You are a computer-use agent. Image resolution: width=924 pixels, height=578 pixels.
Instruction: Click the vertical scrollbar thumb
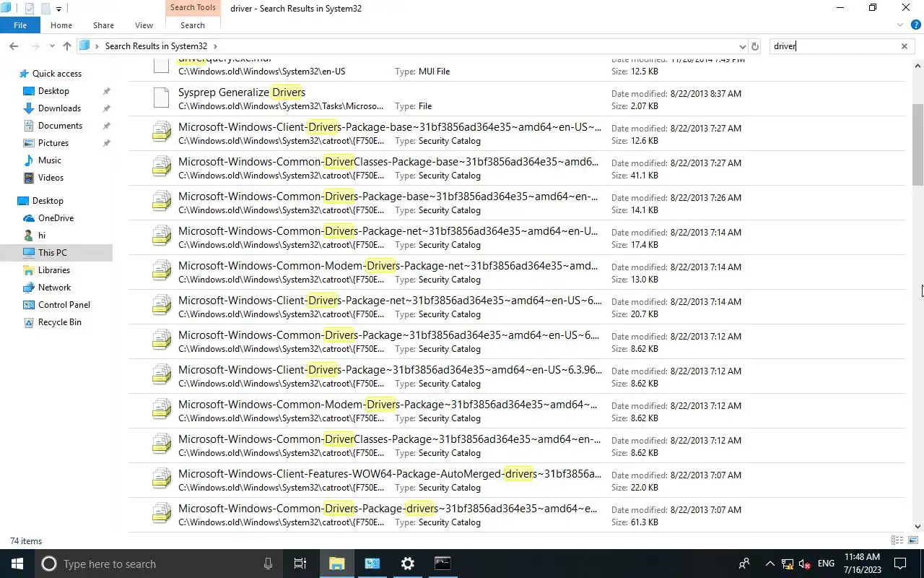point(918,144)
